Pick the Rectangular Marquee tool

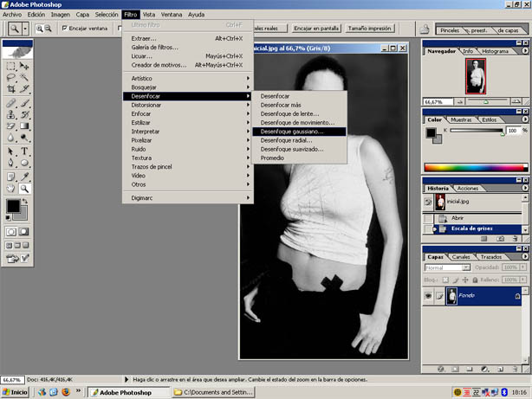10,65
